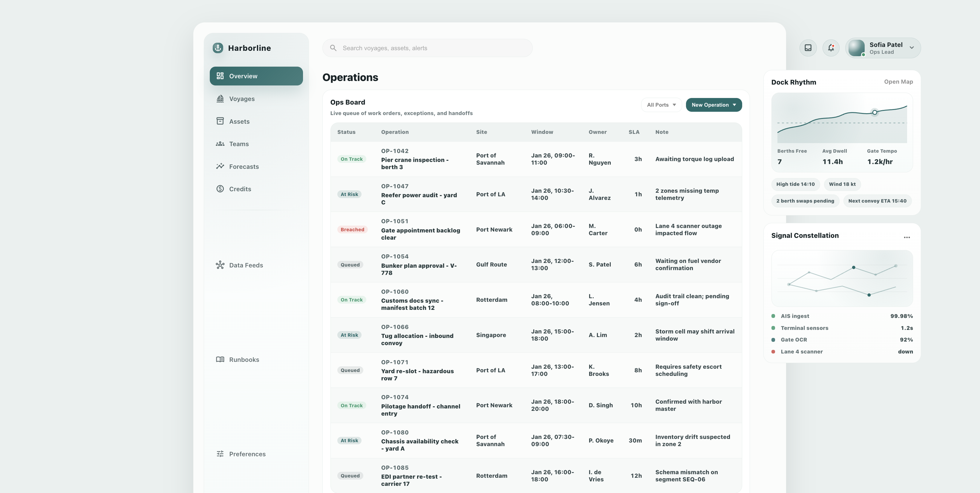Go to the Teams menu item
This screenshot has width=980, height=493.
(x=238, y=144)
